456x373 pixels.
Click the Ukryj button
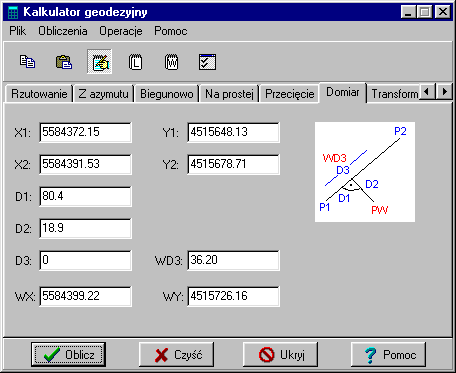[280, 355]
